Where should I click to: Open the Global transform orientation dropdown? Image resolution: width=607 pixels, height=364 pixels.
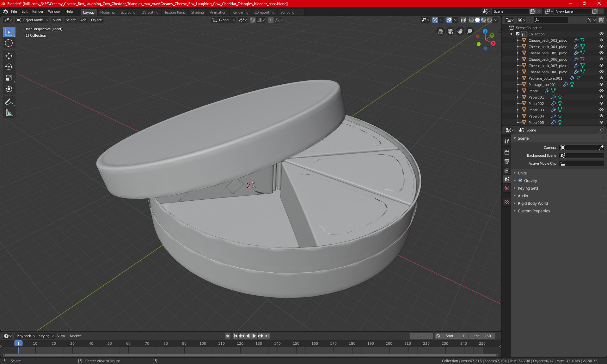pos(224,20)
